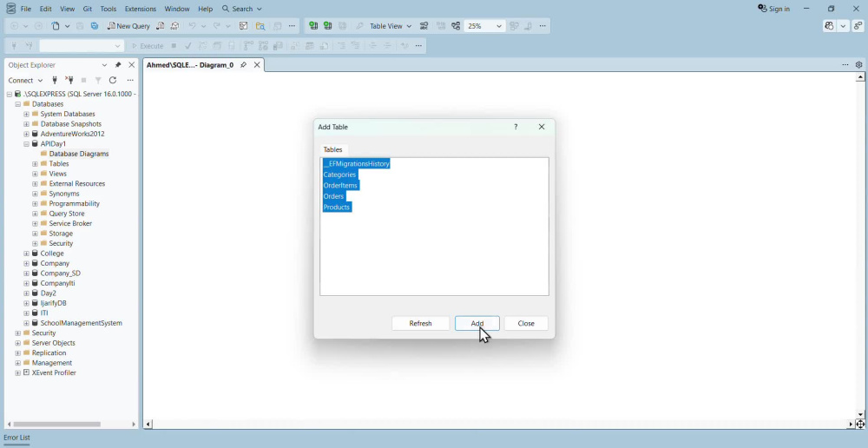The width and height of the screenshot is (868, 448).
Task: Open Object Explorer toolbar more options ellipsis
Action: pyautogui.click(x=130, y=80)
